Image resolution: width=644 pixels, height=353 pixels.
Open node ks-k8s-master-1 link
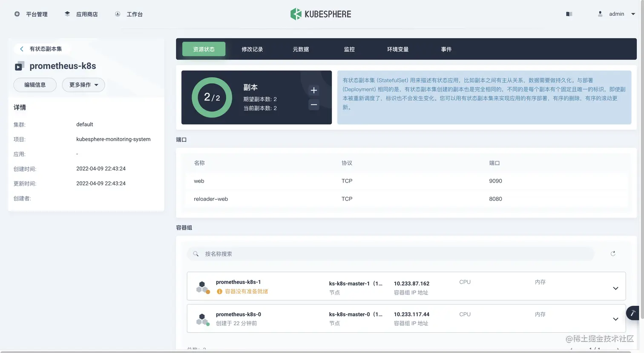(356, 284)
